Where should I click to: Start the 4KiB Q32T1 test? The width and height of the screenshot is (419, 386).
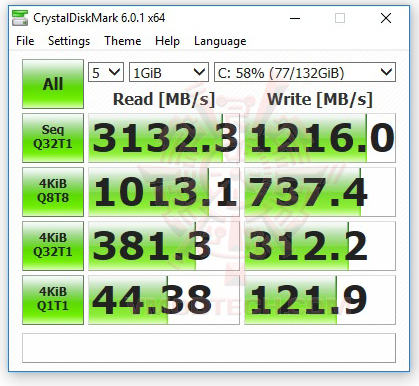53,246
